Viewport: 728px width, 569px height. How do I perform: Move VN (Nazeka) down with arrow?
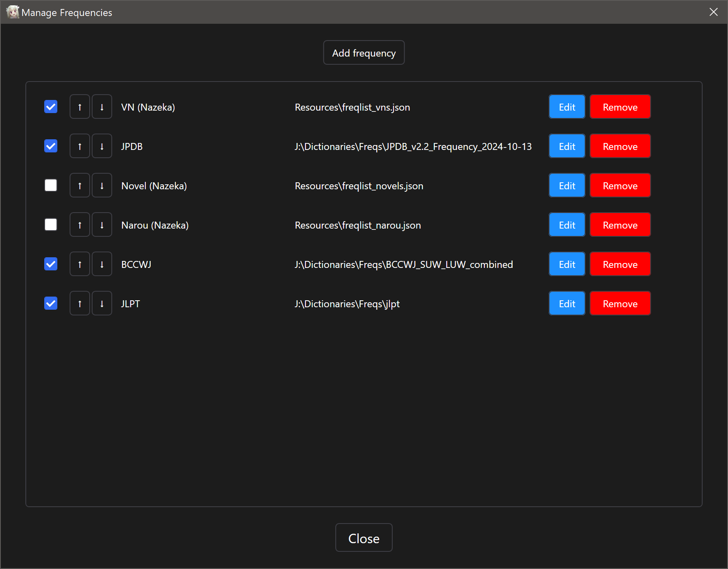102,107
